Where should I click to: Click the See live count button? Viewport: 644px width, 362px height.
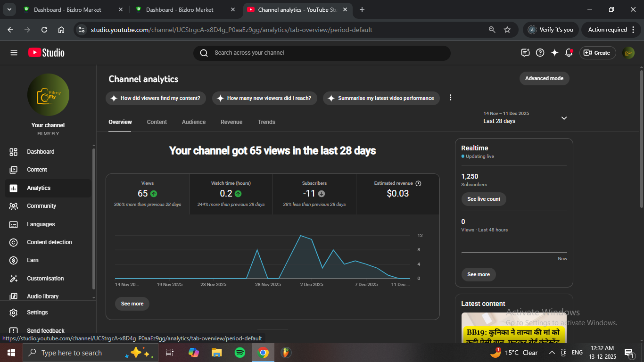click(483, 199)
